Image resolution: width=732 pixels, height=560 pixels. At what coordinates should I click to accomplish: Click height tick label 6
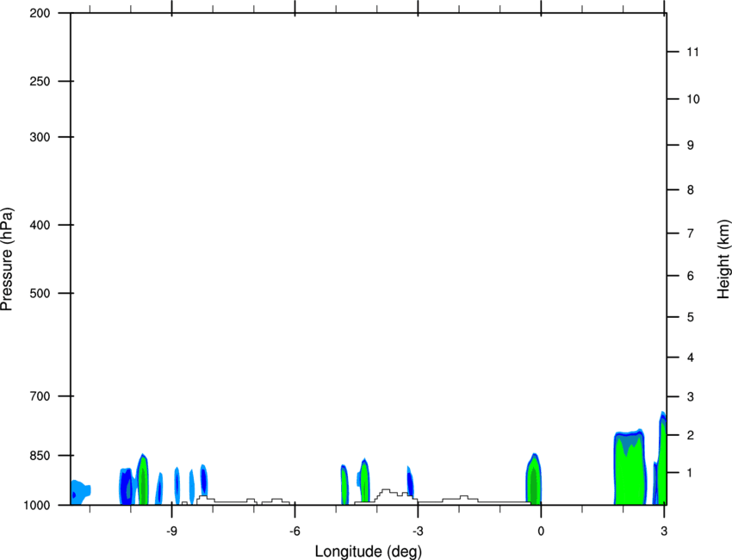[691, 276]
